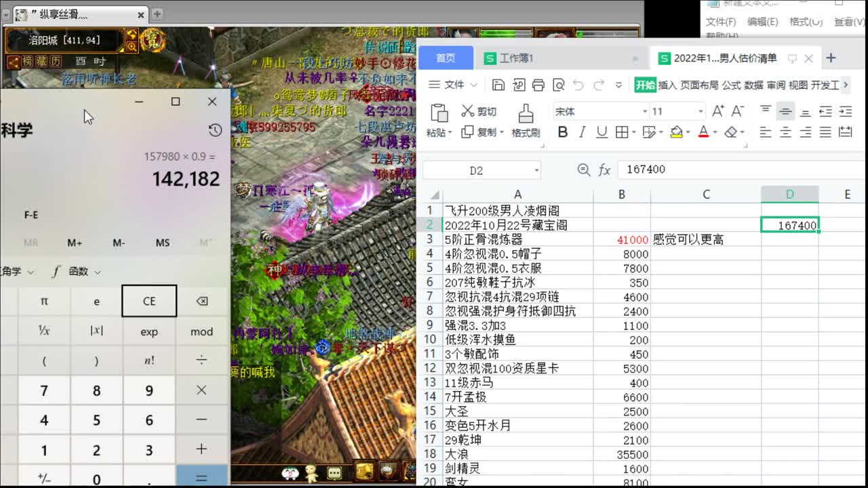Click the fx Insert Function icon
This screenshot has width=868, height=488.
604,170
